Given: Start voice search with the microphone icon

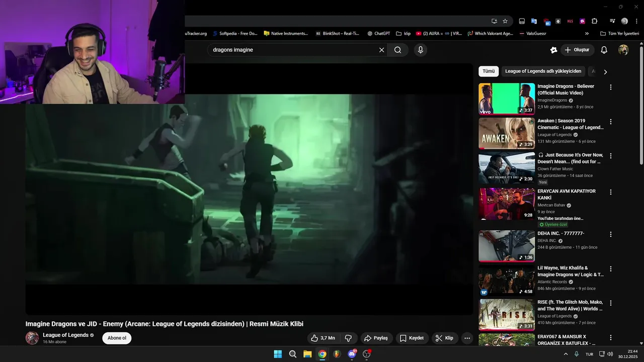Looking at the screenshot, I should coord(420,50).
